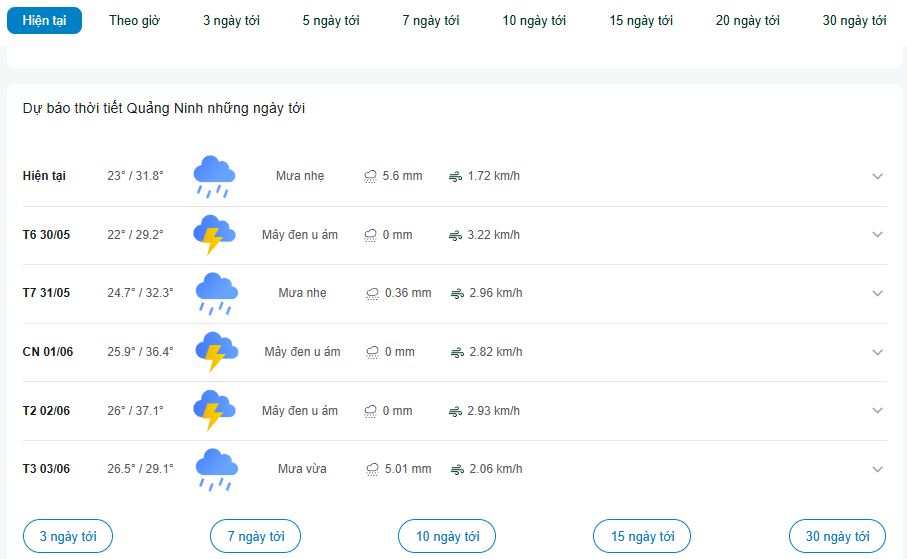
Task: Click rainfall icon in T2 02/06 row
Action: coord(370,411)
